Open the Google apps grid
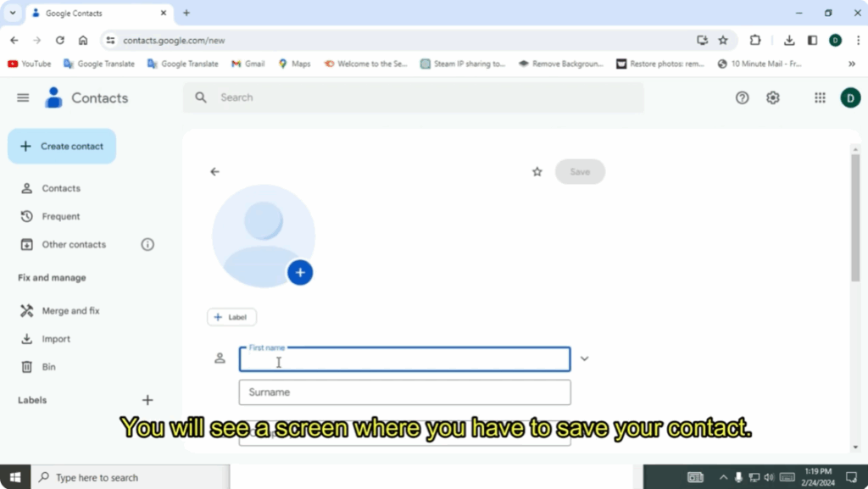The image size is (868, 489). click(x=820, y=97)
